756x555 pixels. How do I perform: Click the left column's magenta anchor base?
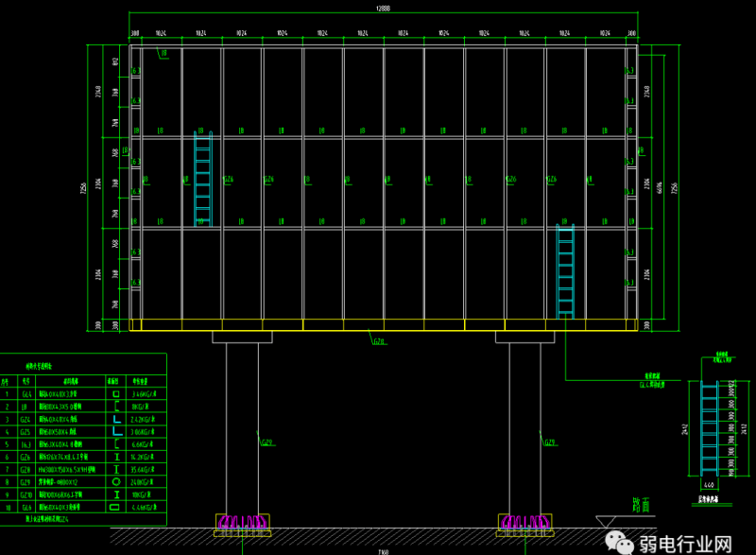[x=240, y=523]
